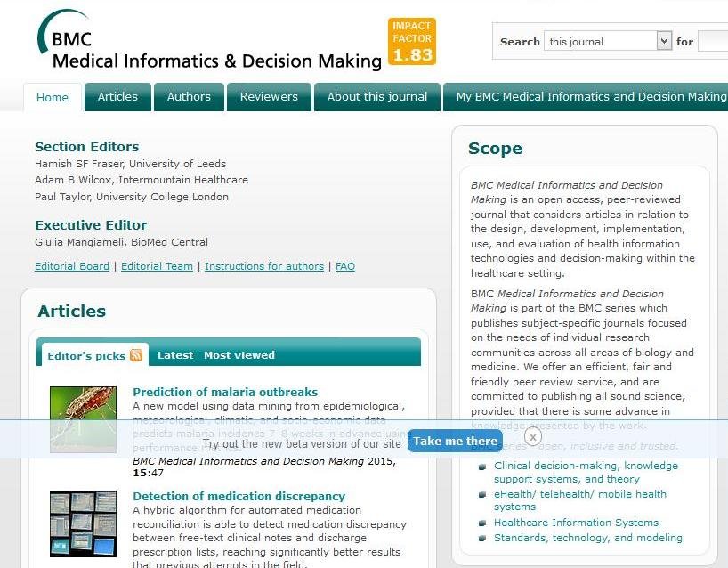728x568 pixels.
Task: Open the Editorial Board link
Action: click(x=71, y=265)
